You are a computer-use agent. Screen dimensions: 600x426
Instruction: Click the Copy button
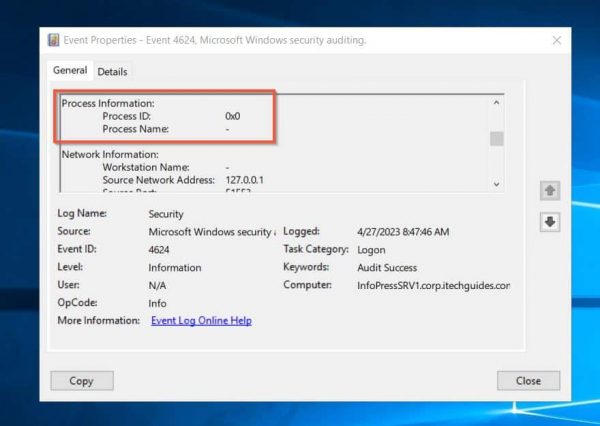[82, 381]
